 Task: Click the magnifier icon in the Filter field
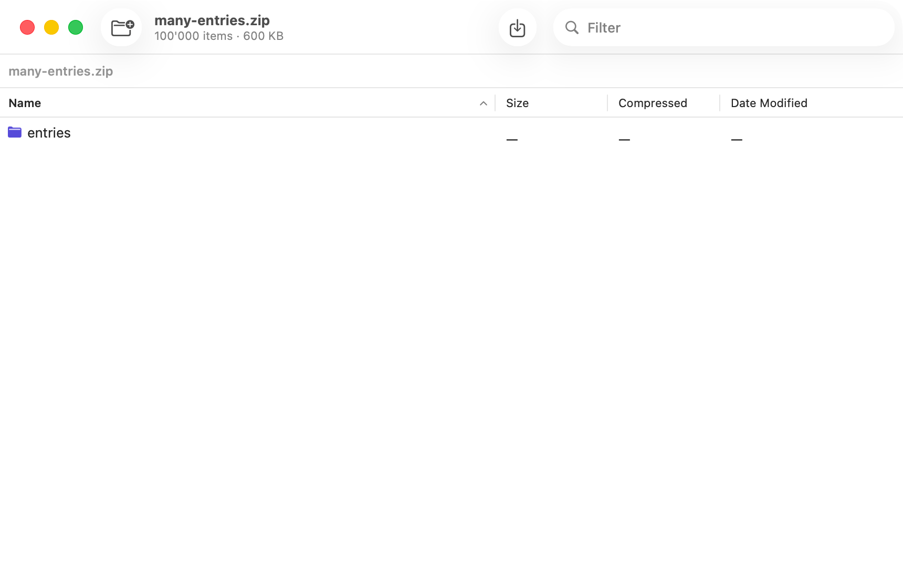pos(572,27)
